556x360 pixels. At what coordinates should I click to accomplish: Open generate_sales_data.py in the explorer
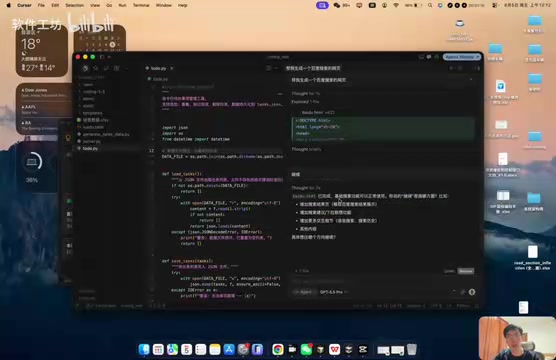coord(106,134)
